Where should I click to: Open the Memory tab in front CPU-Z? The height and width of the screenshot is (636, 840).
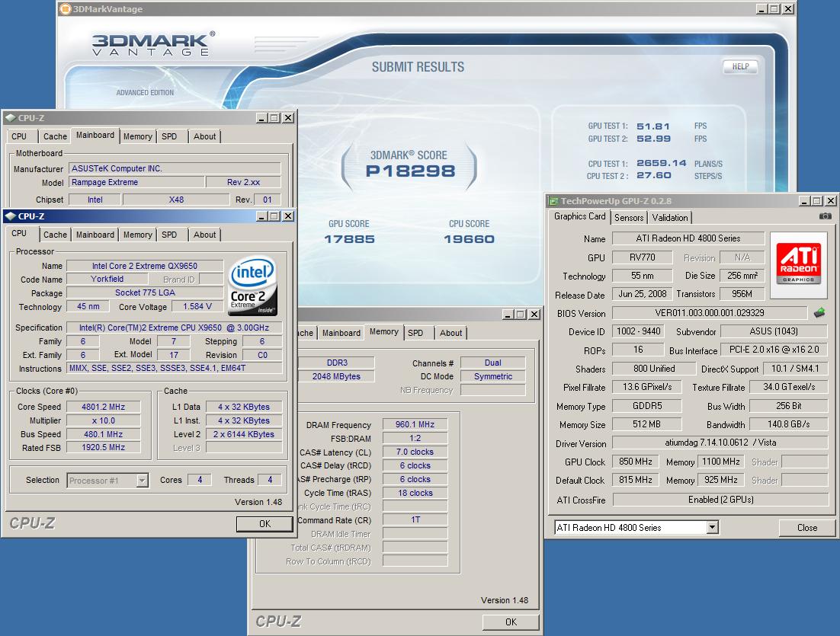tap(138, 235)
